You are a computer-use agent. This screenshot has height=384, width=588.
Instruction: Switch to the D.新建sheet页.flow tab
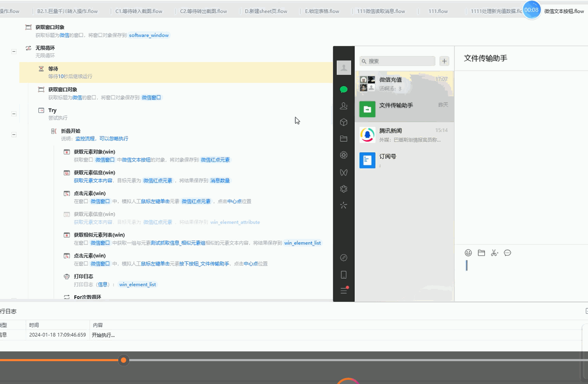click(266, 11)
